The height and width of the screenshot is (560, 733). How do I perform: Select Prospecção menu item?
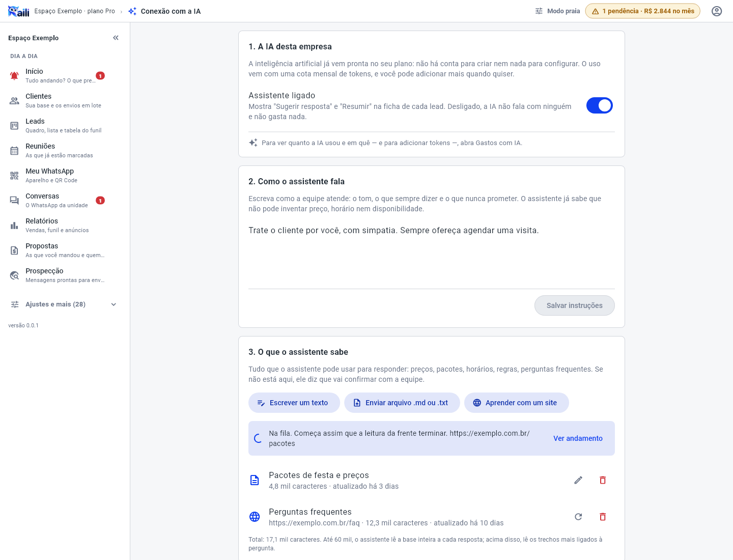click(64, 275)
